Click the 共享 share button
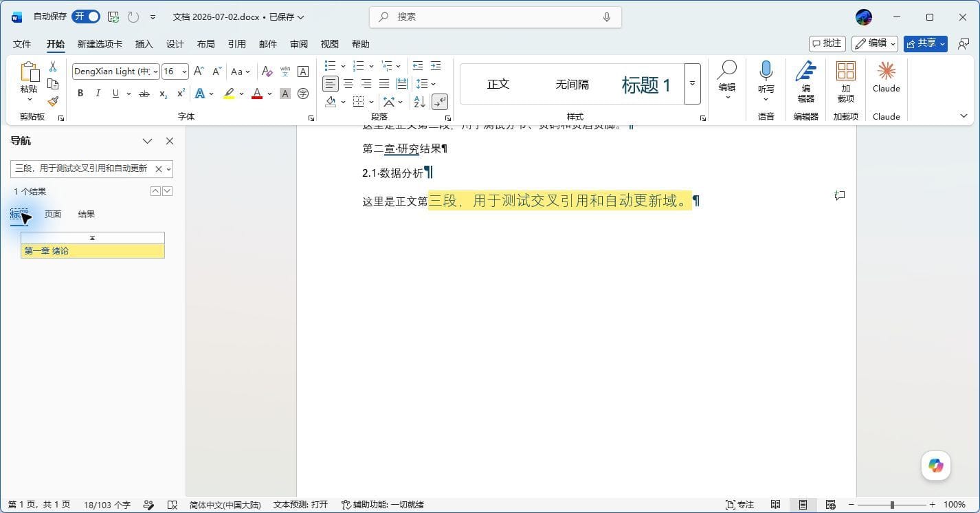 pos(926,43)
